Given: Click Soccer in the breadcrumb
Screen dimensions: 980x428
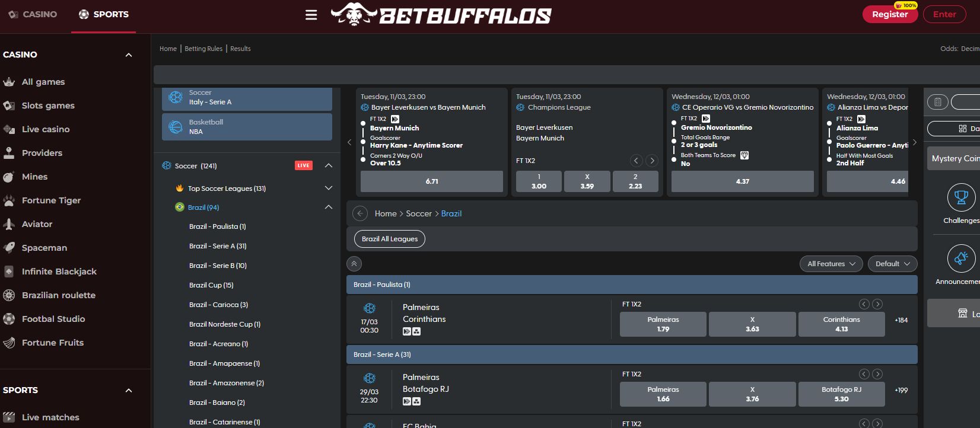Looking at the screenshot, I should pyautogui.click(x=419, y=213).
